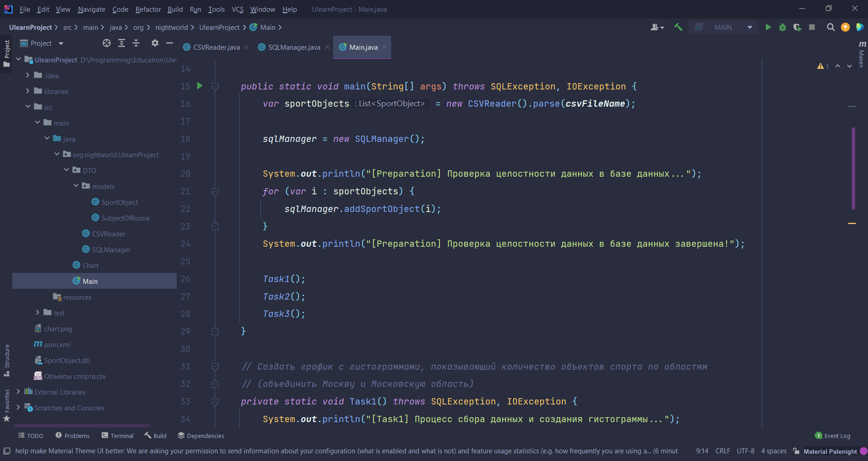Build the project using the hammer icon

click(x=679, y=27)
